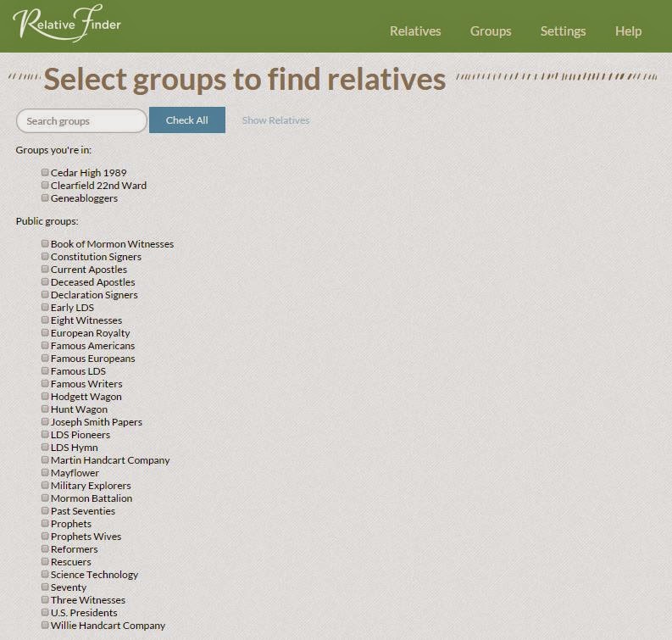Screen dimensions: 672x640
Task: Select the Mayflower group checkbox
Action: point(46,472)
